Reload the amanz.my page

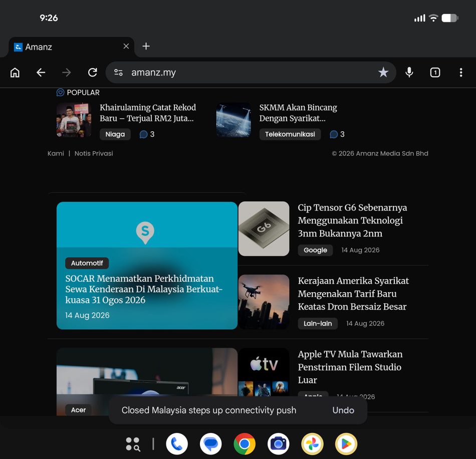point(92,73)
